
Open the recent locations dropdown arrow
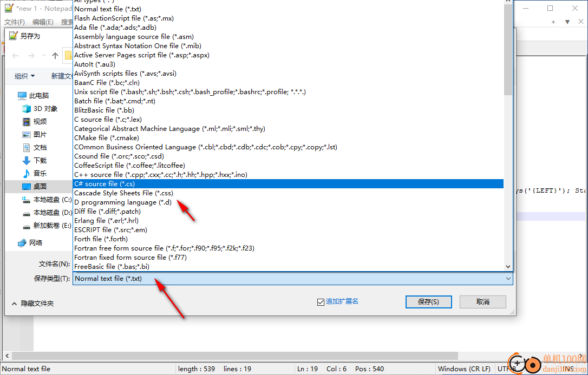pyautogui.click(x=44, y=56)
